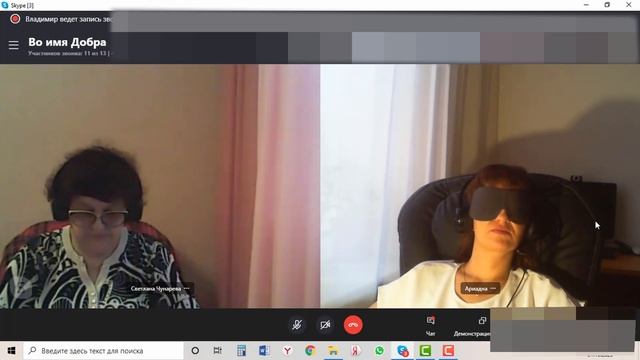Viewport: 640px width, 360px height.
Task: Start Демонстрация screen sharing
Action: pyautogui.click(x=473, y=326)
